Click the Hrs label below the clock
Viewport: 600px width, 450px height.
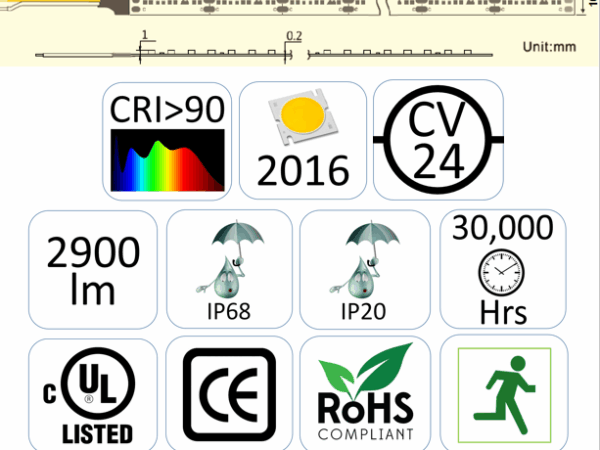click(503, 311)
